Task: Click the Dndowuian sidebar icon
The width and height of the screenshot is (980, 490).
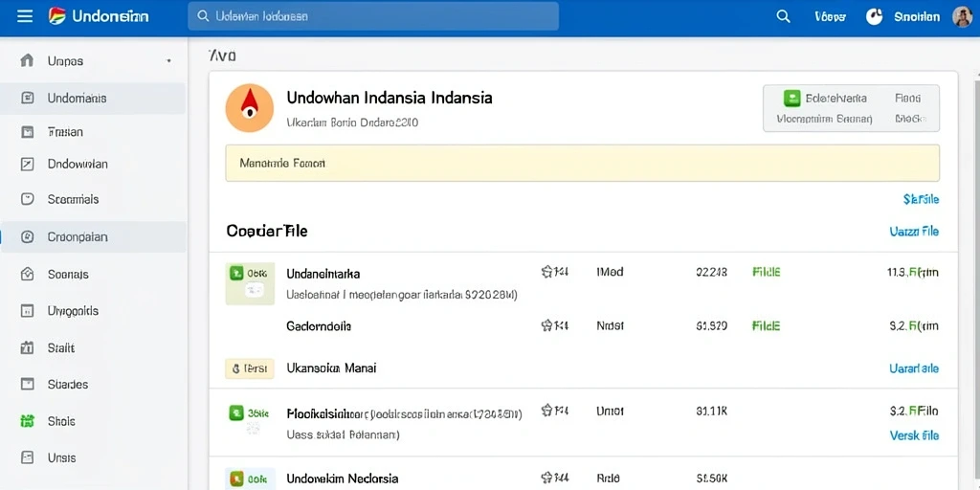Action: tap(27, 165)
